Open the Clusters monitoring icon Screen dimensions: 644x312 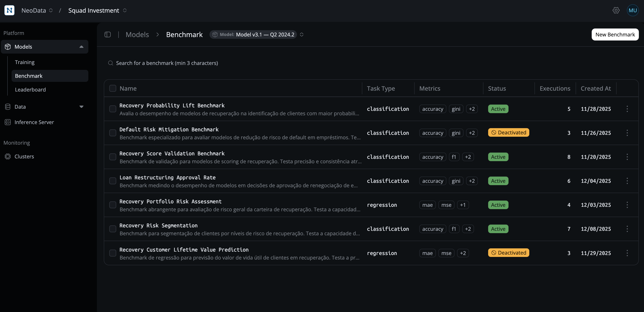click(8, 156)
